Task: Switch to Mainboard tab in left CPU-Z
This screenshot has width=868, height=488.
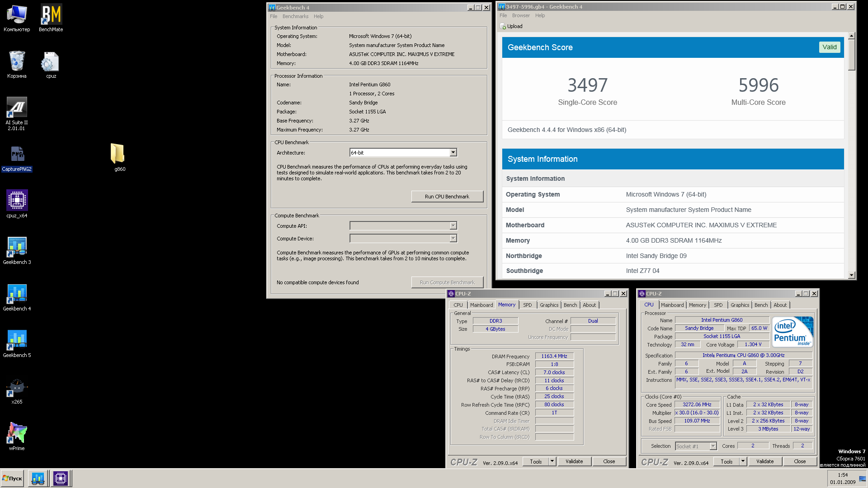Action: [481, 305]
